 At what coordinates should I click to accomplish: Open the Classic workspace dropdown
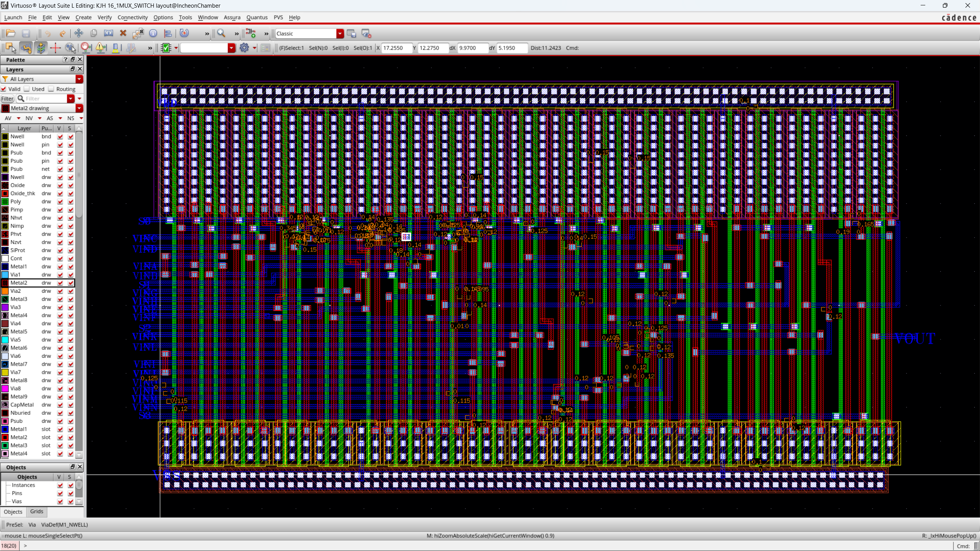coord(340,34)
